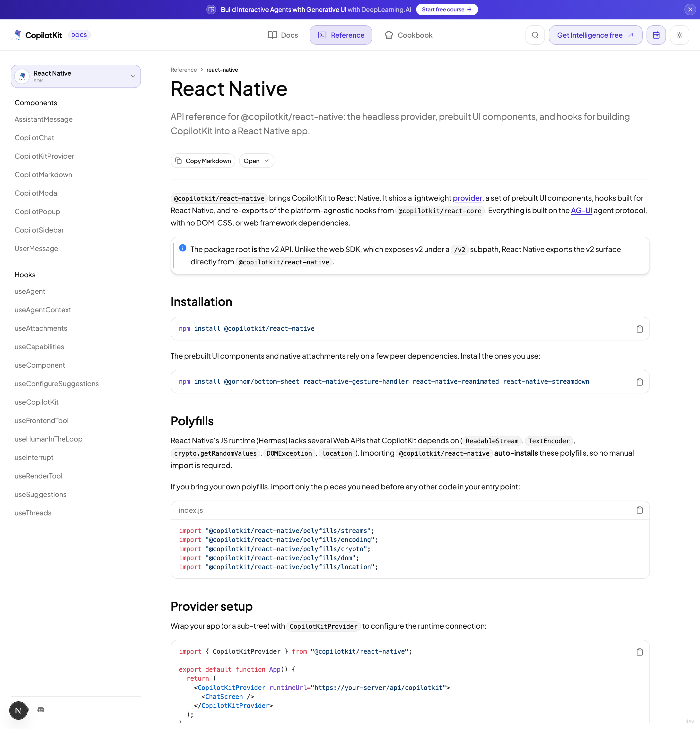Screen dimensions: 700x729
Task: Select useComponent in the sidebar
Action: (40, 365)
